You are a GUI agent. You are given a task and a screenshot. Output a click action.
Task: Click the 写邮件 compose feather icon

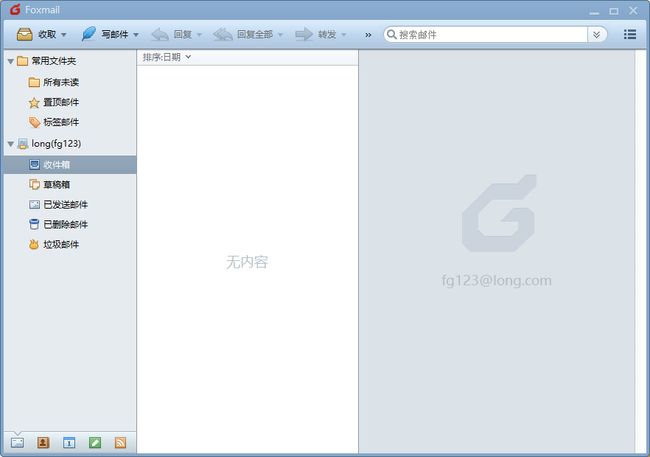tap(88, 34)
